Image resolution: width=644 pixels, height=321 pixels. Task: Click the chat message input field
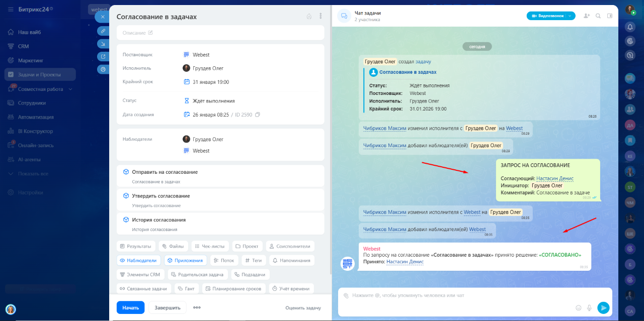pyautogui.click(x=475, y=301)
